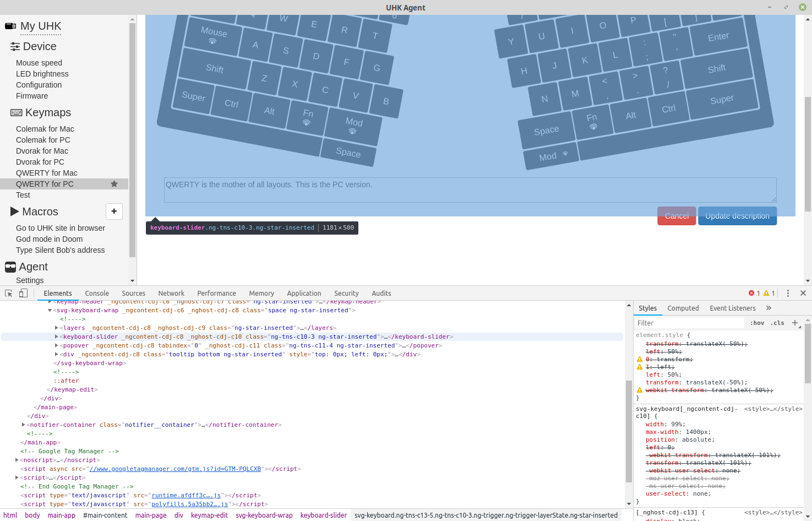The image size is (812, 521).
Task: Switch to the Computed tab
Action: [683, 308]
